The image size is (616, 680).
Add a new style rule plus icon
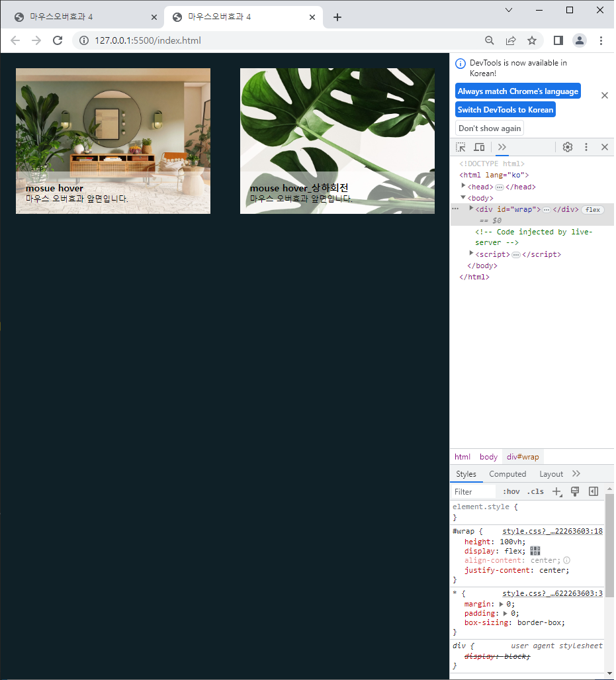[x=557, y=492]
